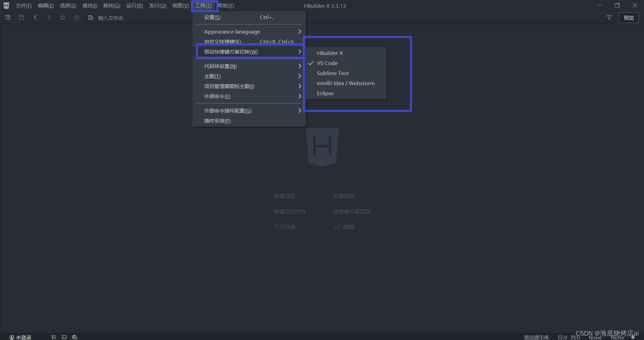Click the 行:0 列:0 cursor position
Image resolution: width=644 pixels, height=340 pixels.
[x=569, y=337]
